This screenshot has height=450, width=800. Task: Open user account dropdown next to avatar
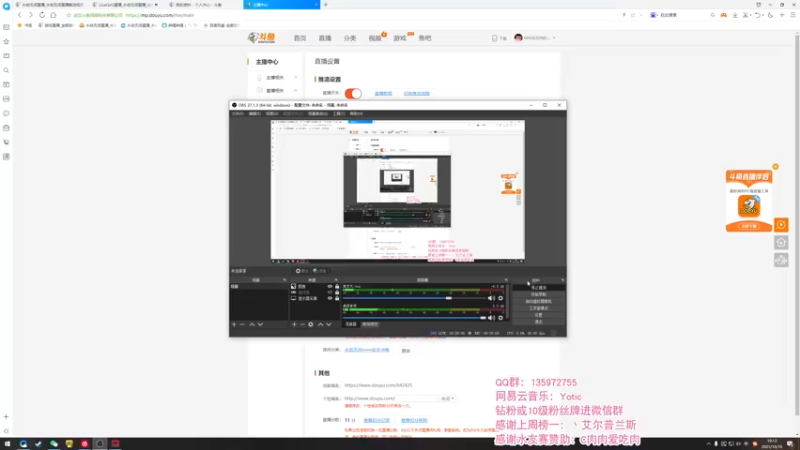554,38
